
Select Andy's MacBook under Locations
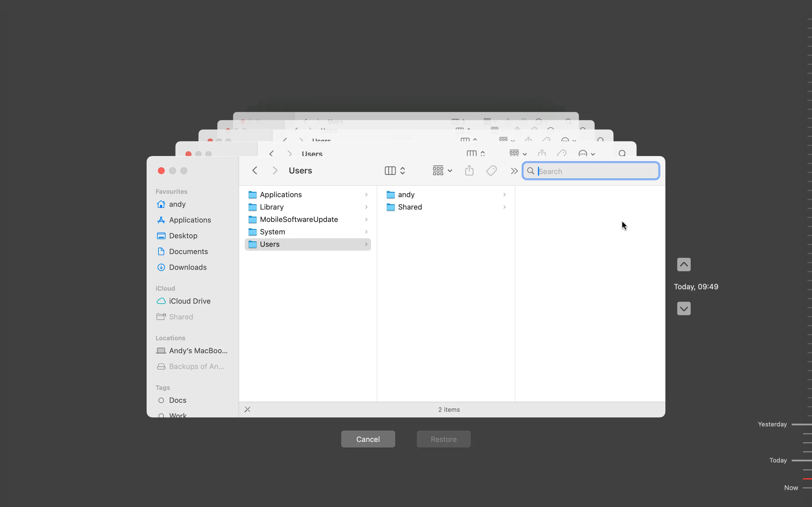click(x=198, y=351)
